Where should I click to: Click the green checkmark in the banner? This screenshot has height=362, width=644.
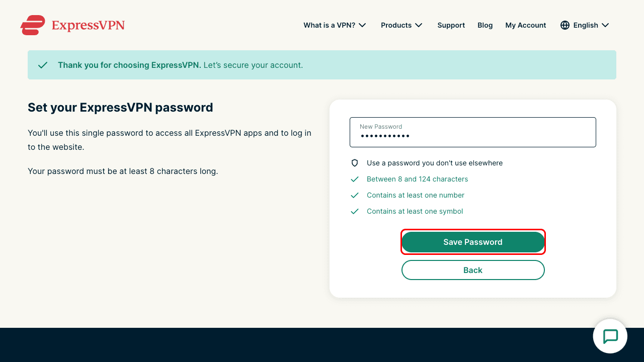43,65
